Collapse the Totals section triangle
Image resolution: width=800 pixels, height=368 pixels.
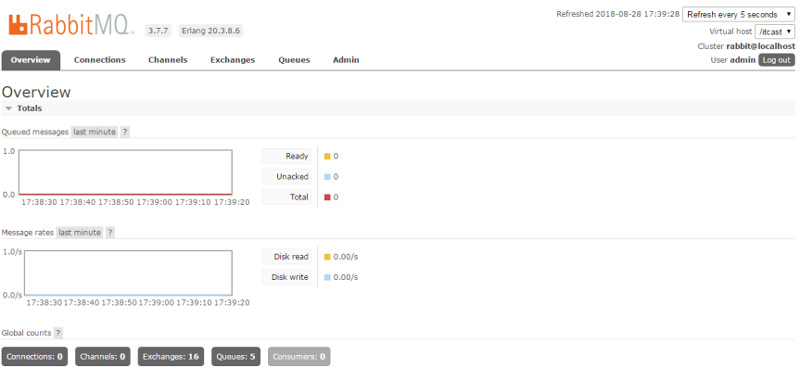click(x=8, y=109)
